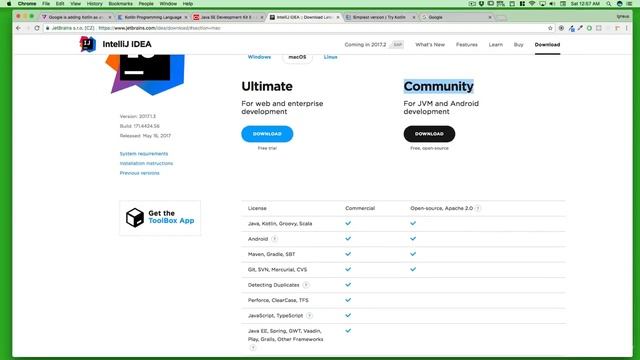Viewport: 640px width, 360px height.
Task: Click the Open-source checkmark for Android
Action: coord(413,238)
